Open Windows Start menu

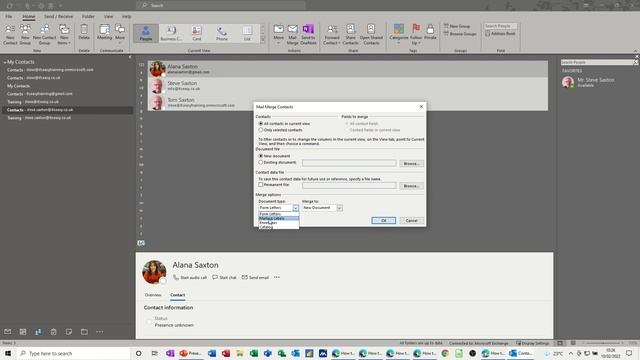(x=8, y=353)
